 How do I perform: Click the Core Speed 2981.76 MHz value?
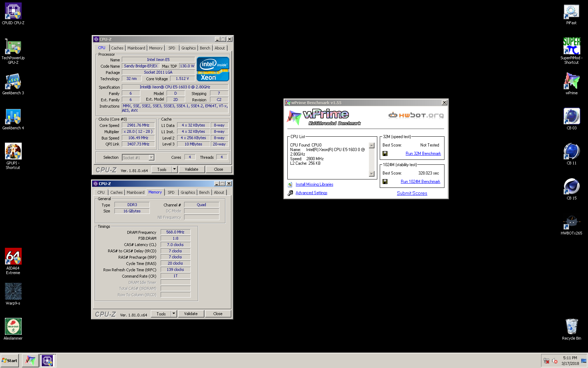(138, 125)
